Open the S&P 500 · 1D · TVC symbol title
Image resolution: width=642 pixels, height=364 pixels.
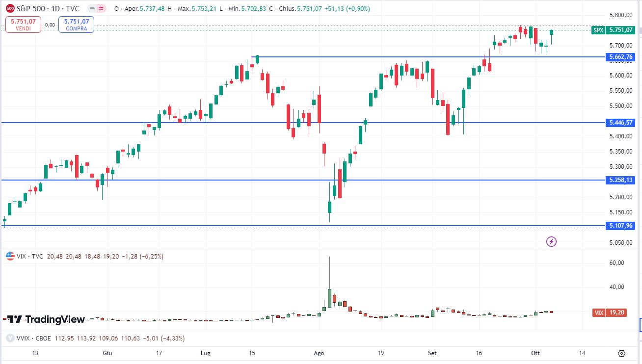pyautogui.click(x=49, y=8)
